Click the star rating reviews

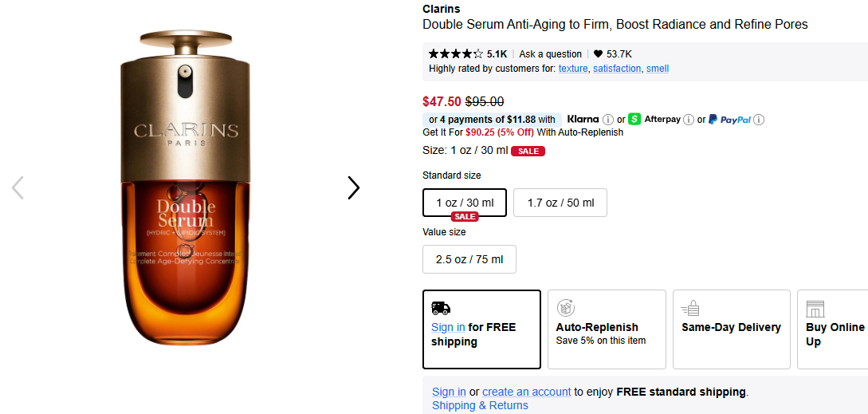455,54
